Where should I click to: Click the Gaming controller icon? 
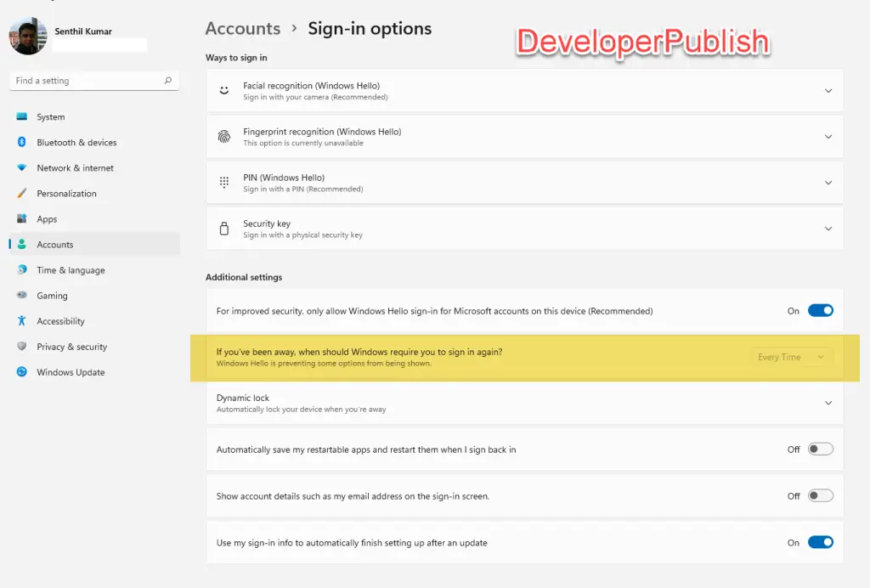(x=21, y=295)
